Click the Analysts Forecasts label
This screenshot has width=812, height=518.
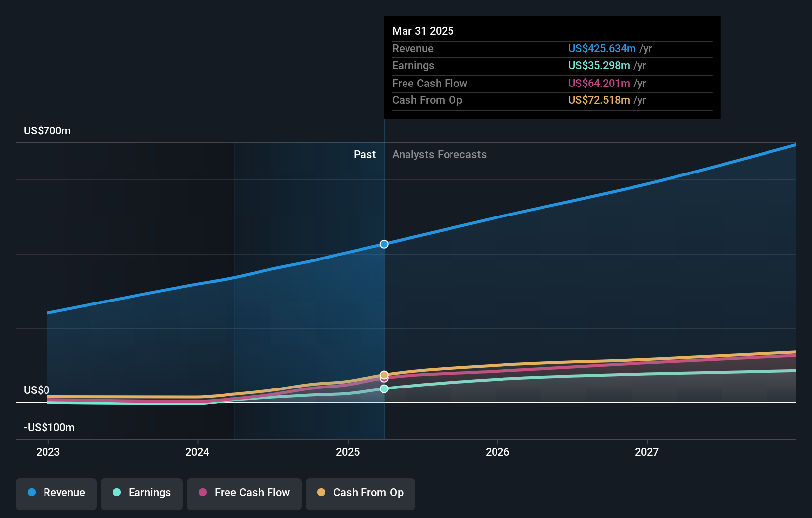pyautogui.click(x=440, y=155)
